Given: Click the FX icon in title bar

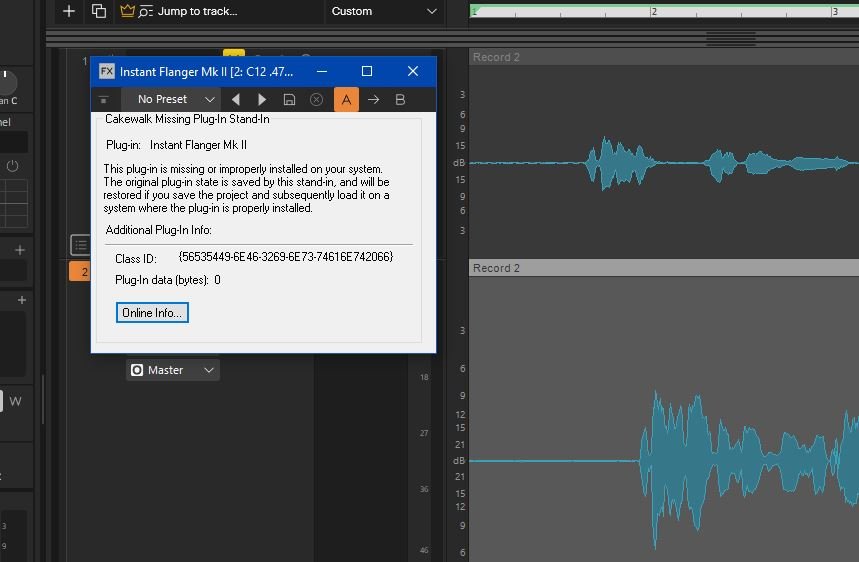Looking at the screenshot, I should (106, 71).
